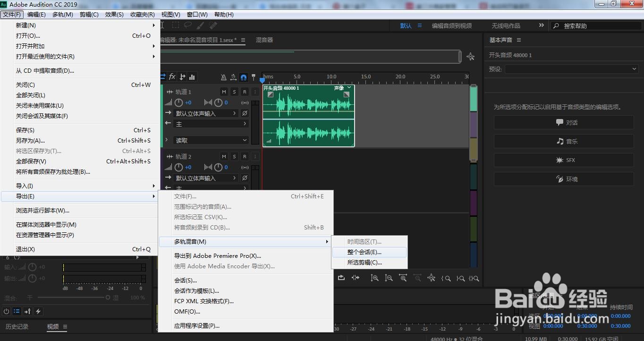Click the 开头音频 48000 1 audio clip
The height and width of the screenshot is (341, 644).
[308, 116]
